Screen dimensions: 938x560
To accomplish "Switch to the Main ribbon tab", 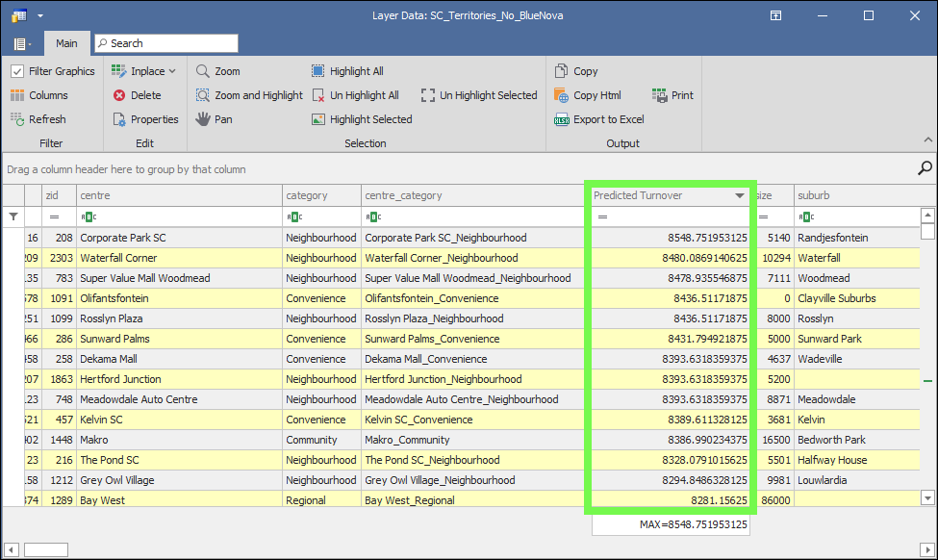I will (x=66, y=43).
